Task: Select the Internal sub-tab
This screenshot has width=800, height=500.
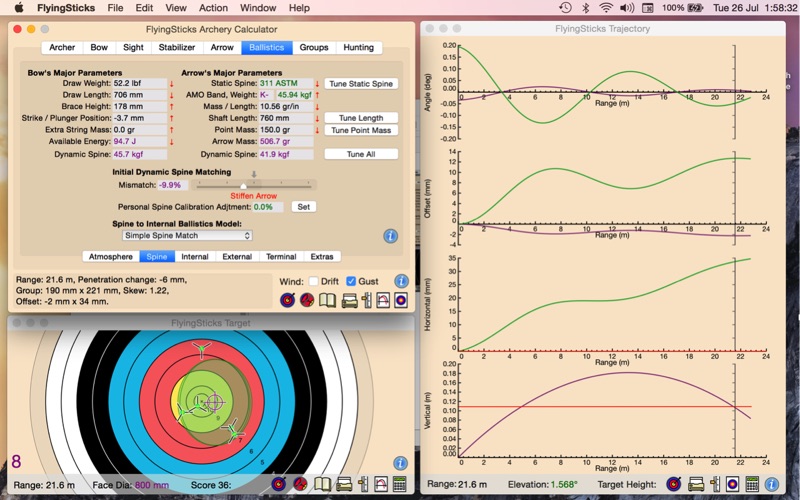Action: (195, 257)
